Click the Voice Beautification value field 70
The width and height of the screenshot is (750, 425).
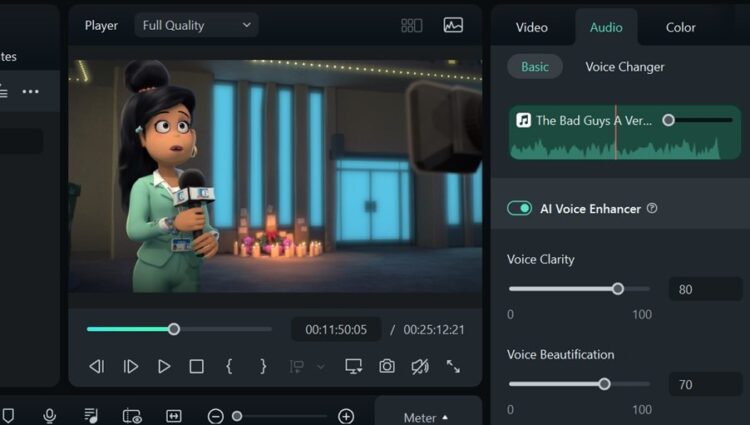pyautogui.click(x=705, y=384)
